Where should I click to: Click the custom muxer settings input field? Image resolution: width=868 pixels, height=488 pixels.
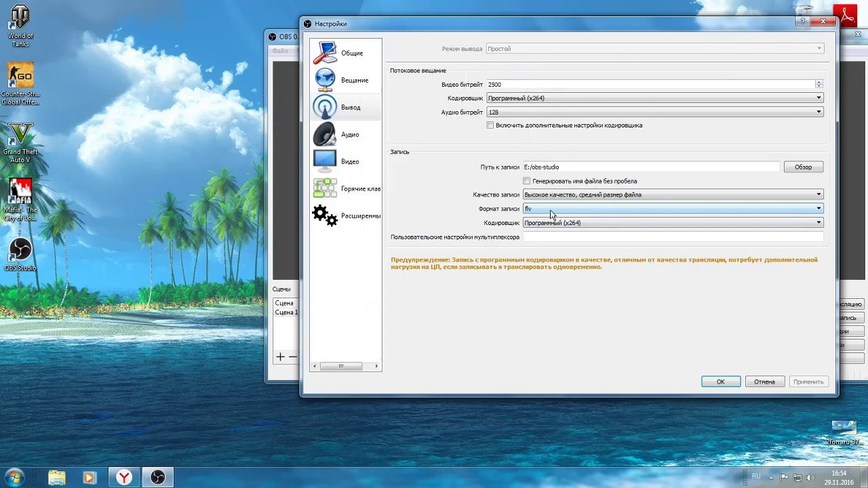click(x=673, y=237)
